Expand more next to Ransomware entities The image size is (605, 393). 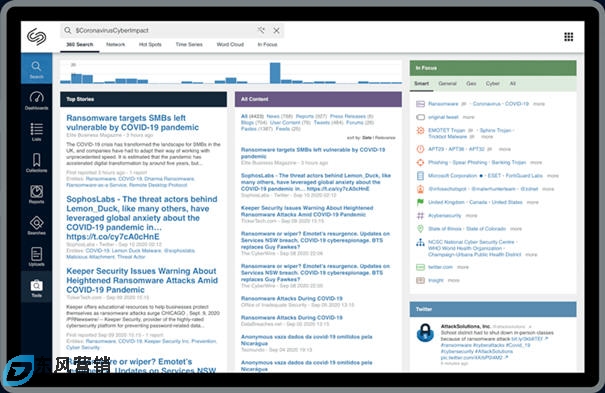[x=539, y=104]
